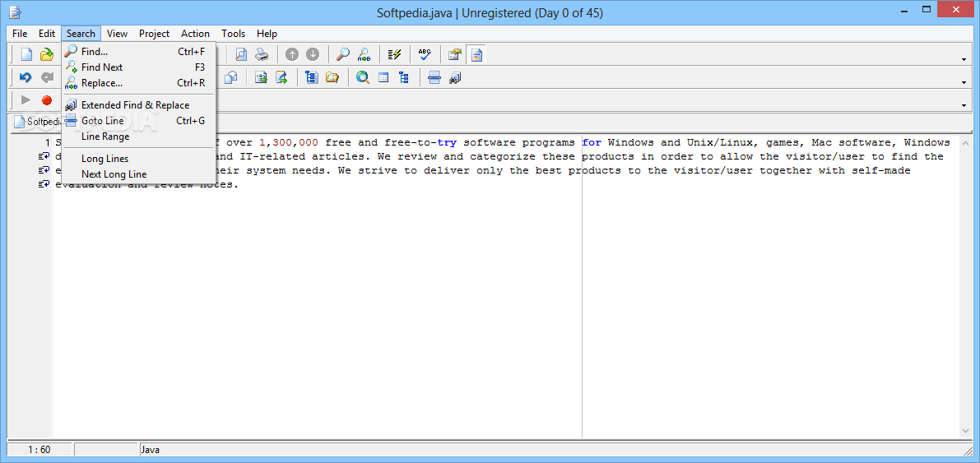Viewport: 980px width, 463px height.
Task: Choose Goto Line menu entry
Action: tap(139, 121)
